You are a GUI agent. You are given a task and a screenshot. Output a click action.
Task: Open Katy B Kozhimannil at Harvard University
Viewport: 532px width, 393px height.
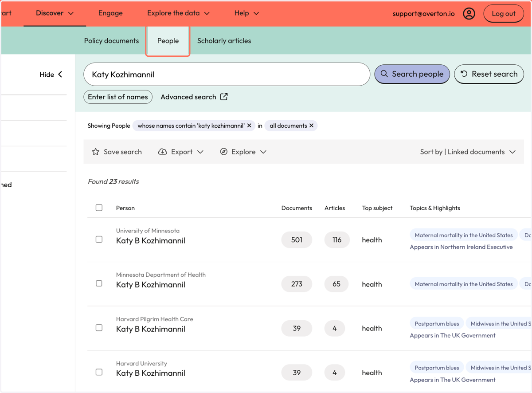(x=151, y=373)
